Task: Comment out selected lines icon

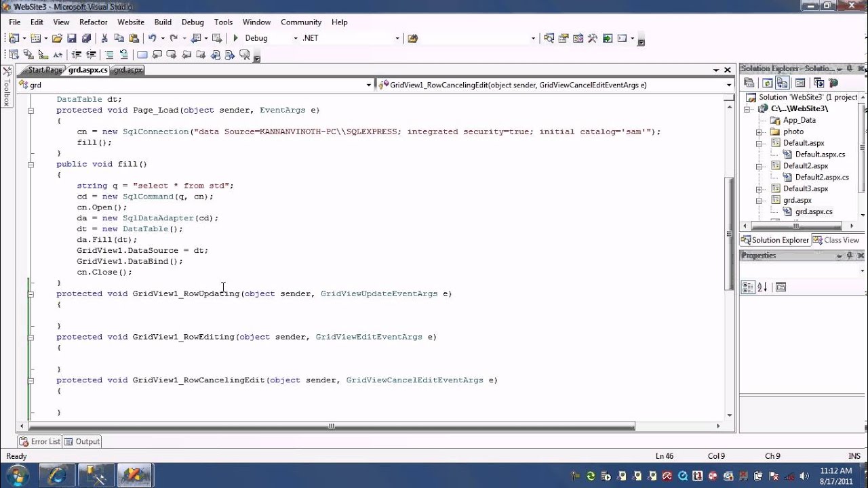Action: click(x=109, y=54)
